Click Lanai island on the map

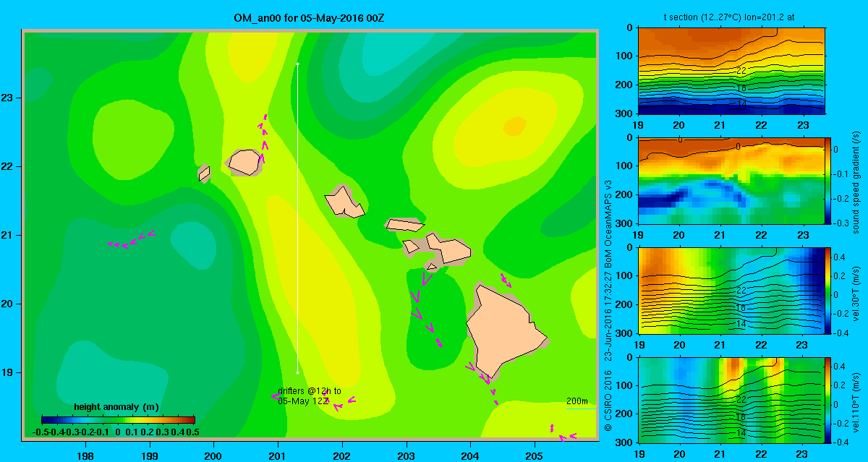pos(411,247)
